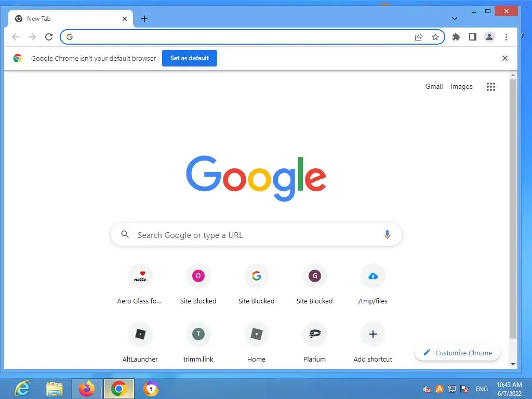Open the purple G Site Blocked shortcut
This screenshot has width=532, height=399.
[x=314, y=285]
